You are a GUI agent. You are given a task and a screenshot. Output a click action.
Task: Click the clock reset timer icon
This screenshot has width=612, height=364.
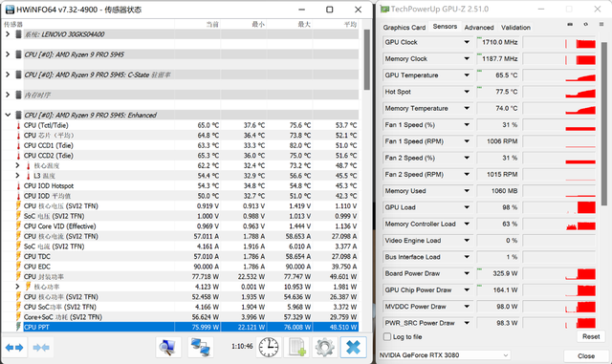269,347
